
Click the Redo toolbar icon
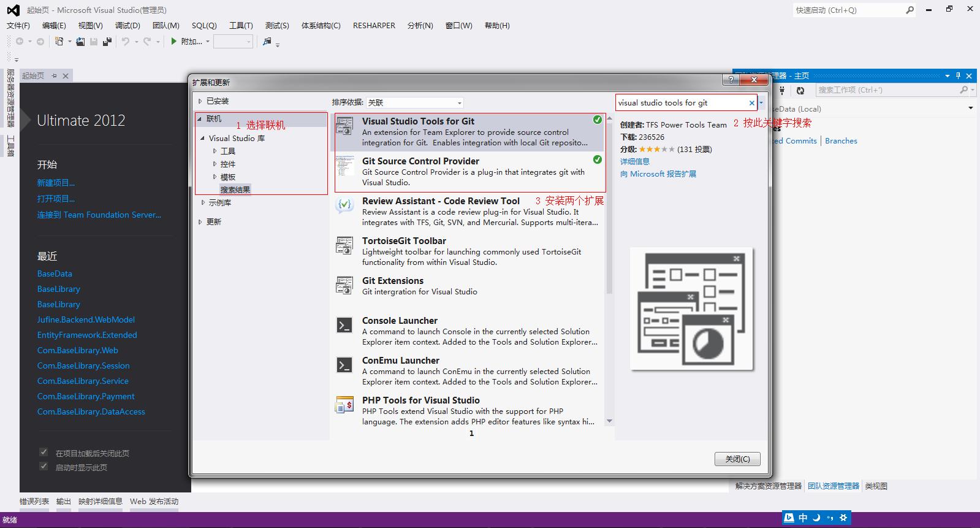(147, 41)
